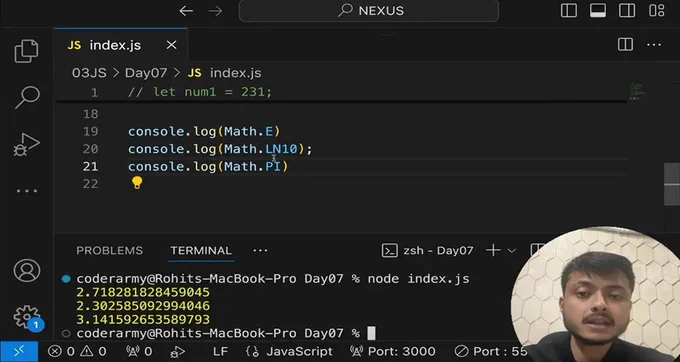This screenshot has height=362, width=680.
Task: Switch to the PROBLEMS panel tab
Action: tap(109, 251)
